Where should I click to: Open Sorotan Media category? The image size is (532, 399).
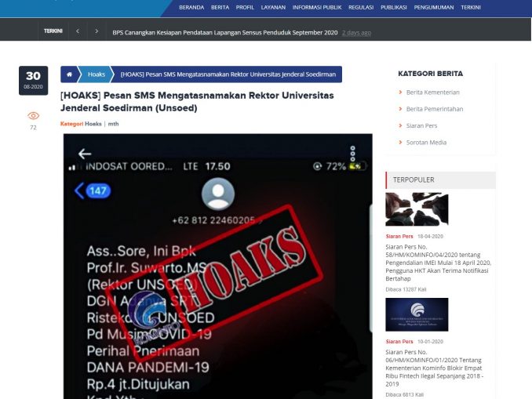[x=426, y=143]
